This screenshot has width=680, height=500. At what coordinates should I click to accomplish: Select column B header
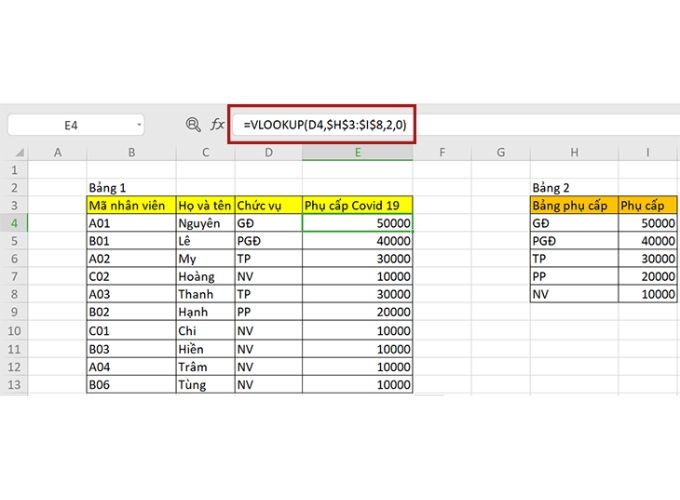coord(131,152)
